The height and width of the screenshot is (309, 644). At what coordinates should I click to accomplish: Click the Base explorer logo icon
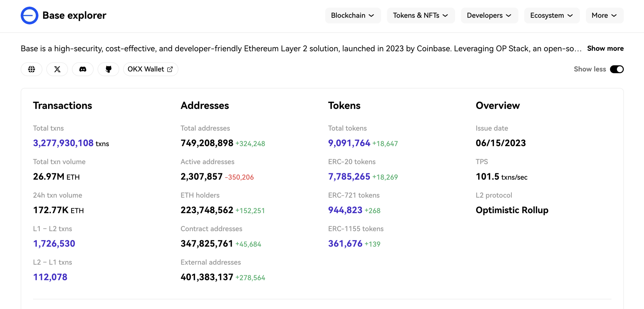coord(29,15)
